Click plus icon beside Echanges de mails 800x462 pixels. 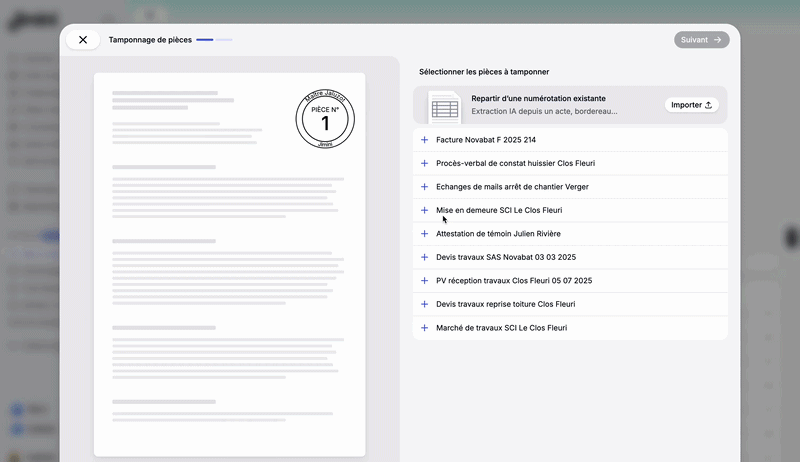tap(424, 187)
